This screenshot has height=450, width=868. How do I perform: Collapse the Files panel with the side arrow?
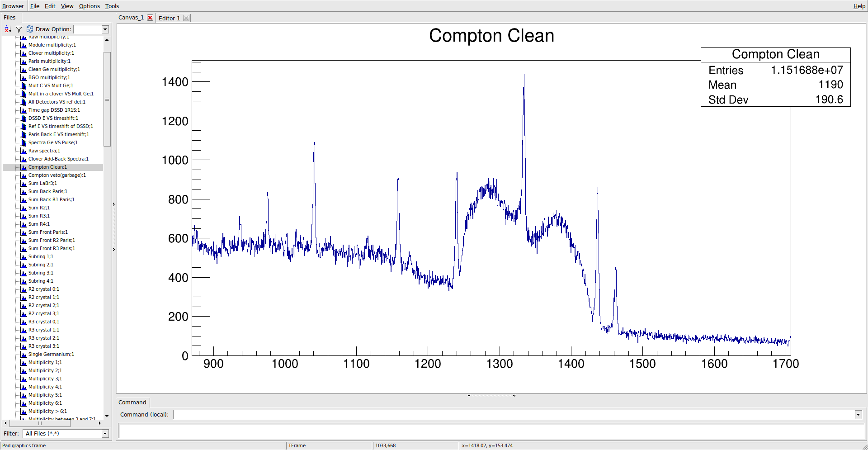coord(113,204)
